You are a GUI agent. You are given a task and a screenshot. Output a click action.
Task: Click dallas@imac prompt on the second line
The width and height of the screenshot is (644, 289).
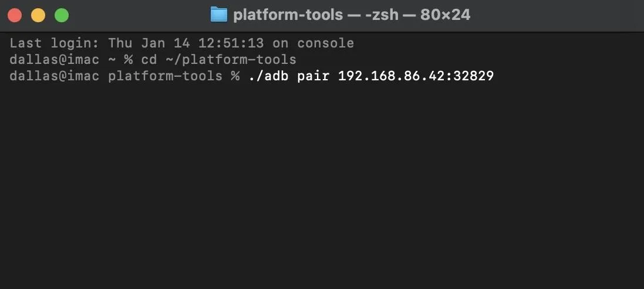(55, 59)
